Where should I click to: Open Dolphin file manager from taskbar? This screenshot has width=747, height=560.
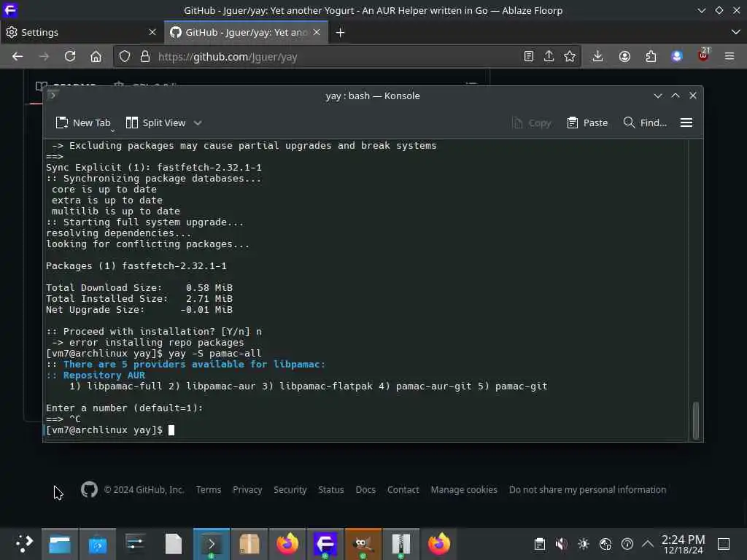(x=60, y=544)
